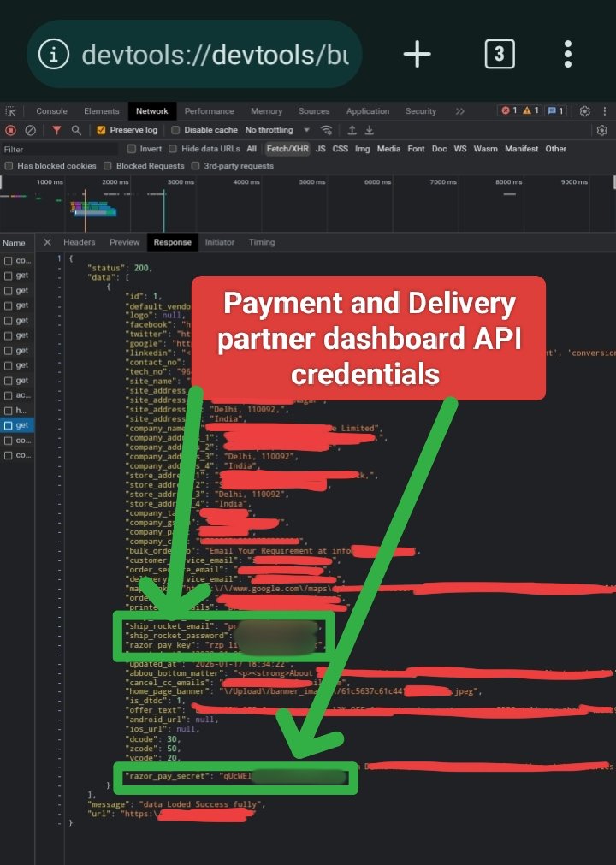Filter requests by Wasm
The width and height of the screenshot is (616, 865).
coord(485,149)
